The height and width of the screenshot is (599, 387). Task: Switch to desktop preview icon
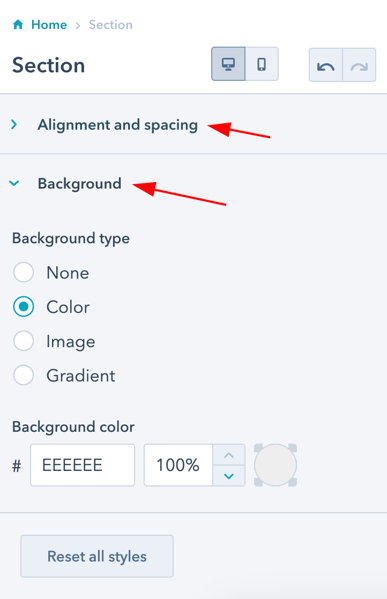[228, 64]
